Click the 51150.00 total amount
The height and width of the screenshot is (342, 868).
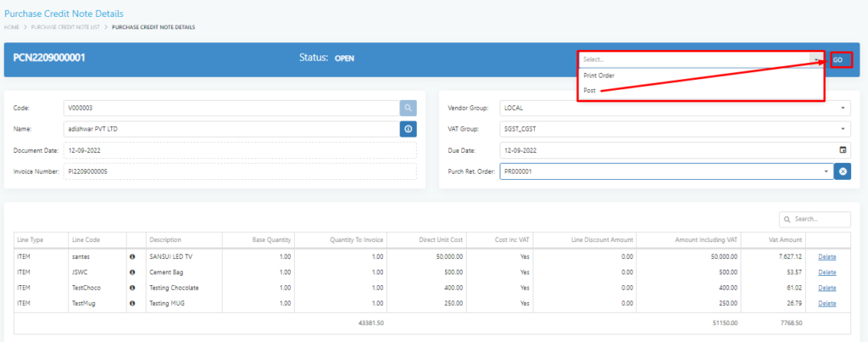coord(726,322)
